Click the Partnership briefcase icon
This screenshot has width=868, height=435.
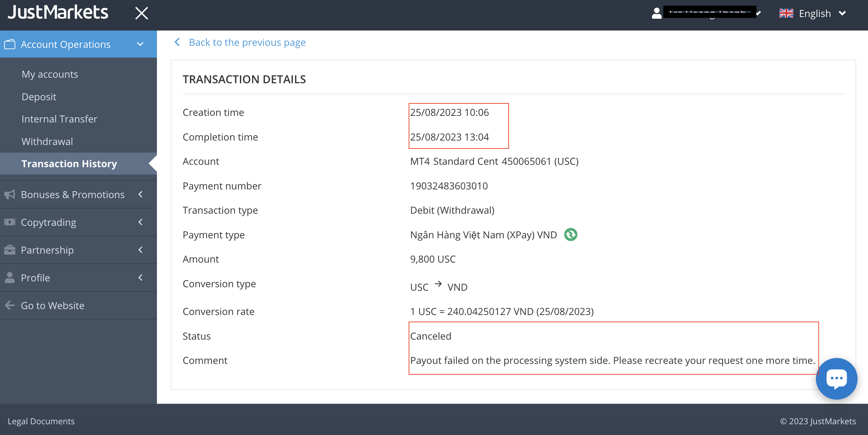[x=10, y=250]
